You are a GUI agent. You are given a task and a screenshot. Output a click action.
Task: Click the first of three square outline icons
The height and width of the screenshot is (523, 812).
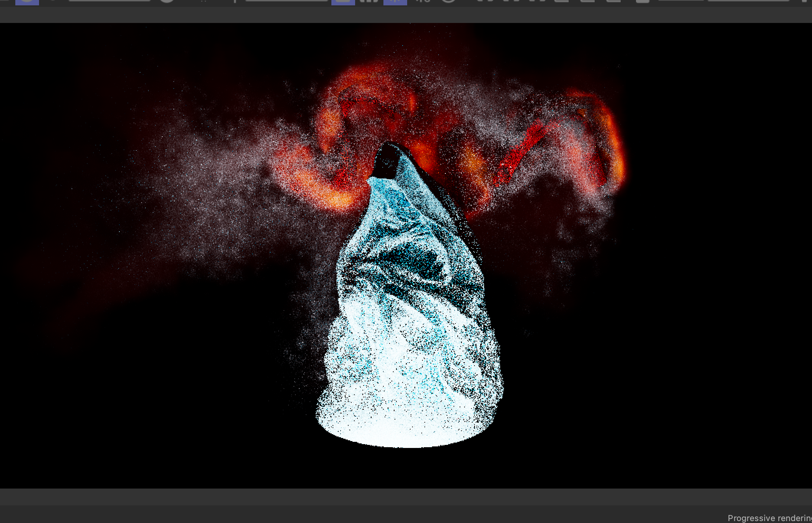pyautogui.click(x=561, y=2)
